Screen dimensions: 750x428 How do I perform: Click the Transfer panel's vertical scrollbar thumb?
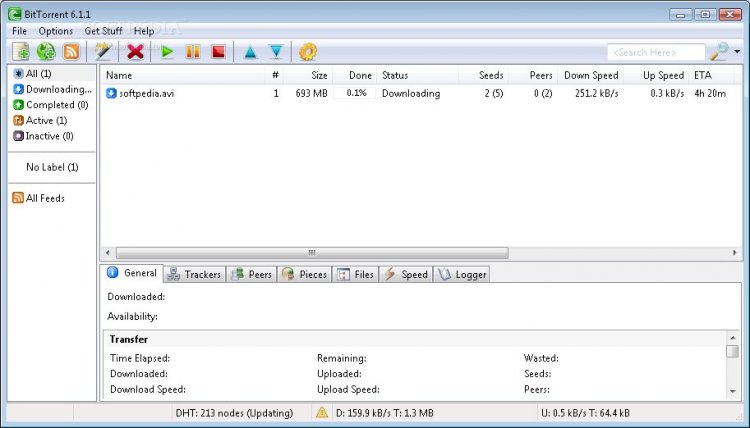point(732,351)
